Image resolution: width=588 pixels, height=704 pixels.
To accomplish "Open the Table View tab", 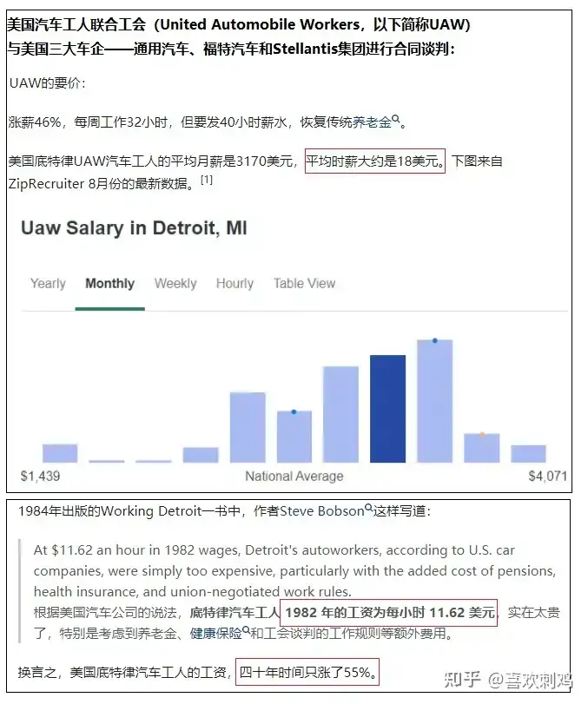I will (x=305, y=283).
